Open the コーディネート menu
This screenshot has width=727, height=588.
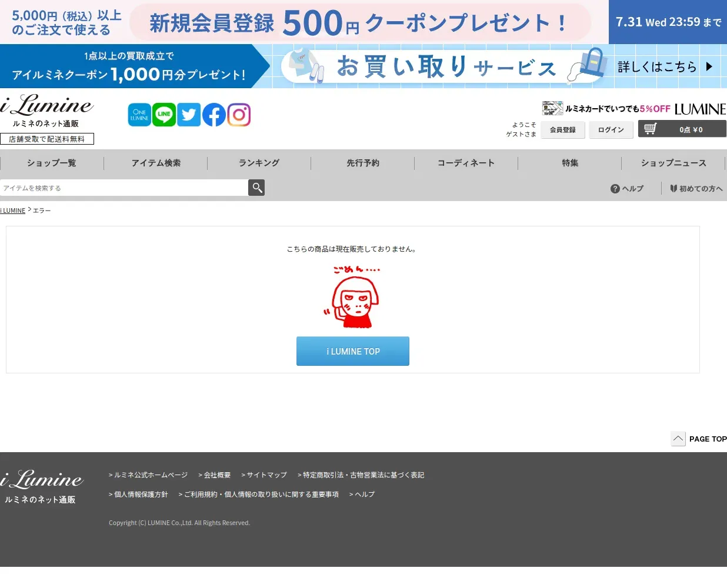pyautogui.click(x=466, y=163)
